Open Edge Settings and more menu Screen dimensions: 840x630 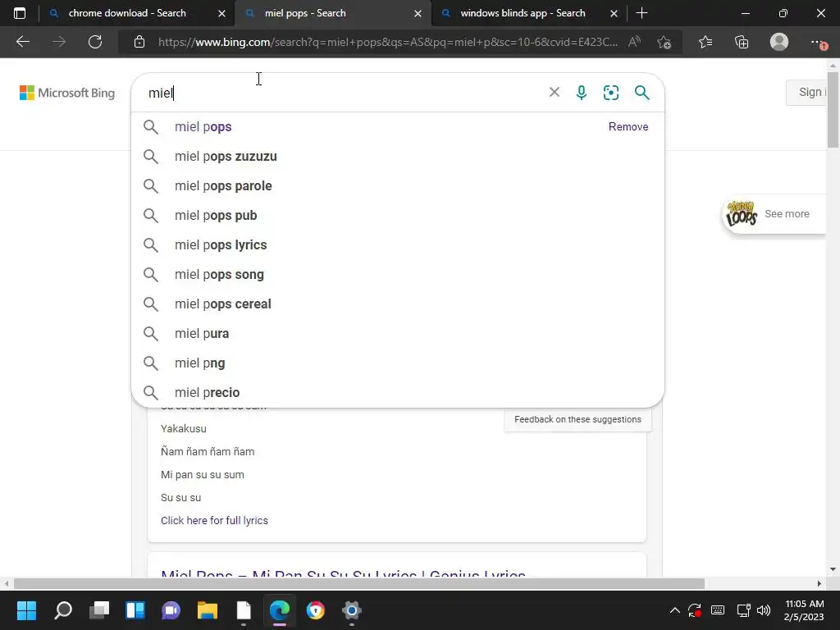coord(818,43)
